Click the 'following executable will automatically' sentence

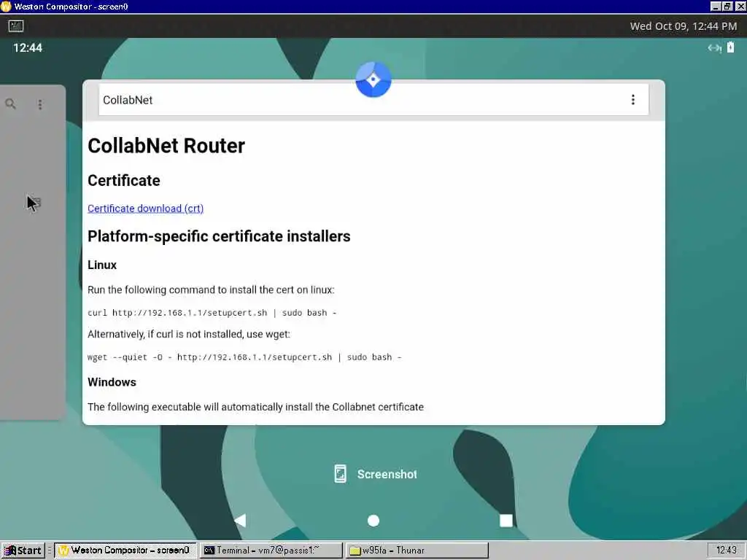pos(256,407)
